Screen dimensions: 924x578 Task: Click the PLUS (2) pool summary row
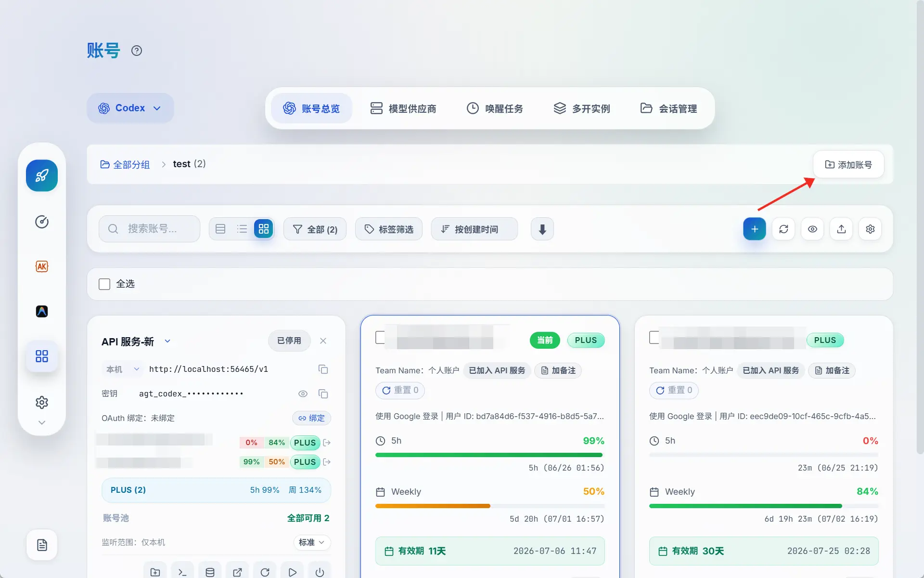pyautogui.click(x=216, y=490)
